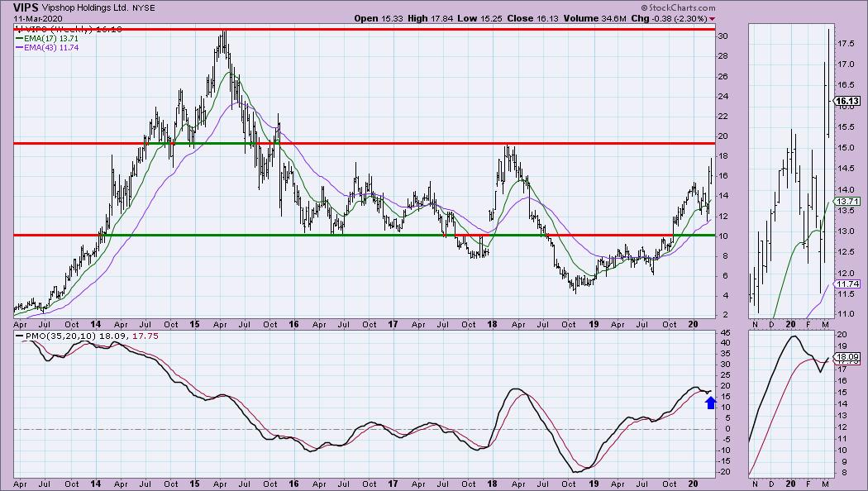Click the 14.5 label in zoom panel

tap(846, 169)
